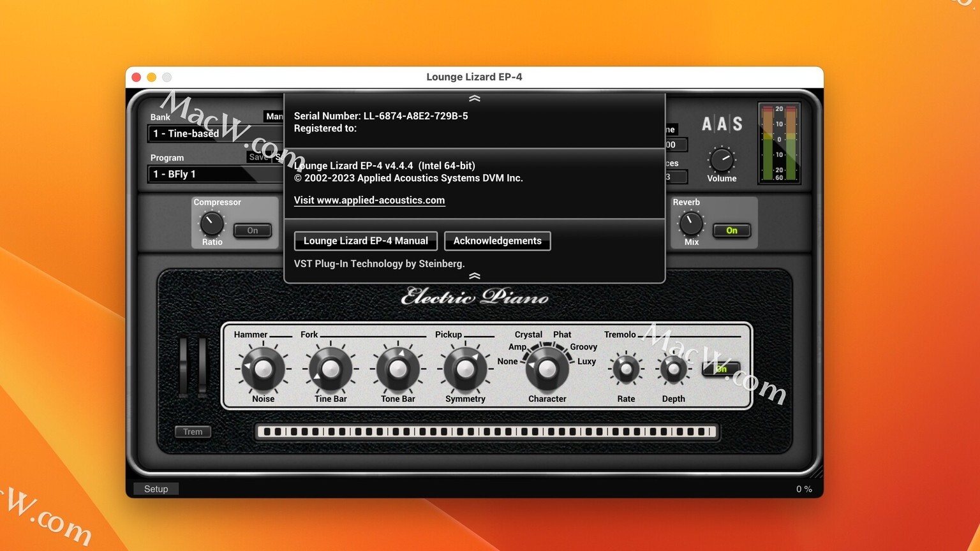
Task: Open the Program selector showing BFly 1
Action: [x=215, y=174]
